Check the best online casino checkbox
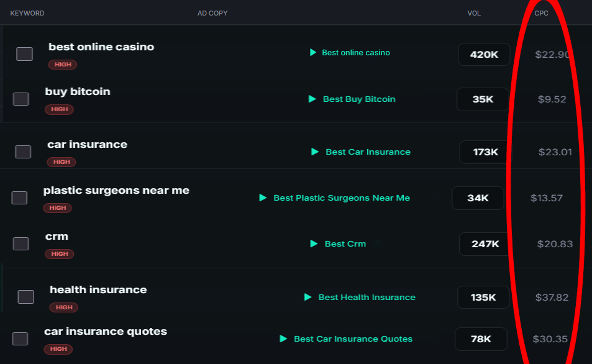Screen dimensions: 592x364 [x=25, y=54]
